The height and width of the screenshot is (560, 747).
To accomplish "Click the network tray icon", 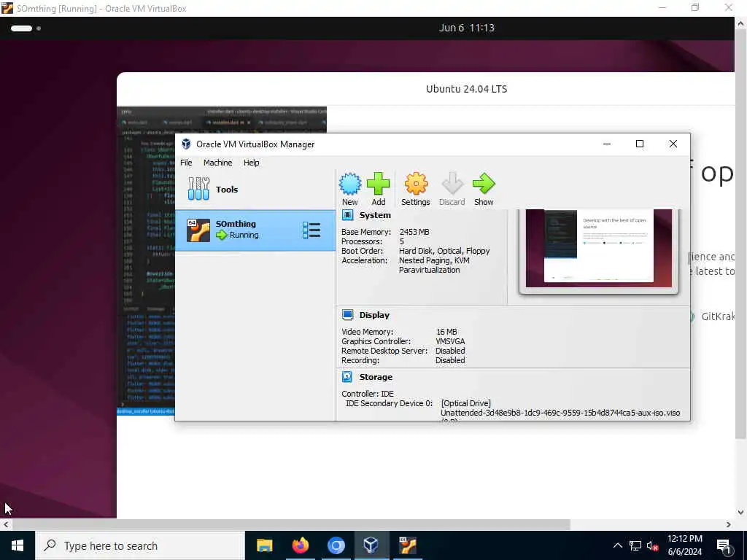I will (635, 545).
